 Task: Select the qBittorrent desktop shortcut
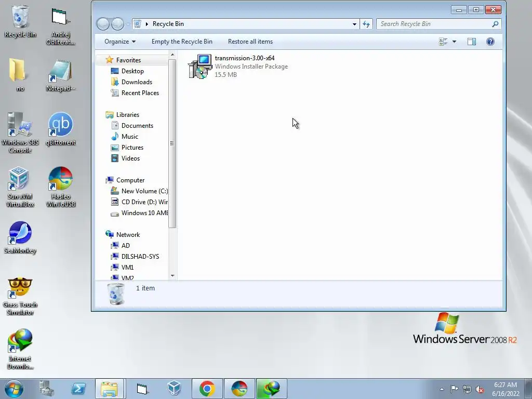point(60,129)
